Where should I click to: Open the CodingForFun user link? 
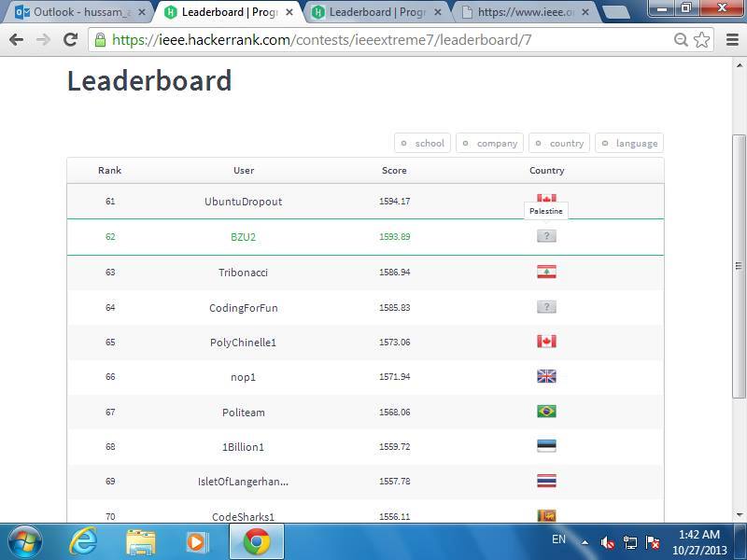(x=243, y=307)
